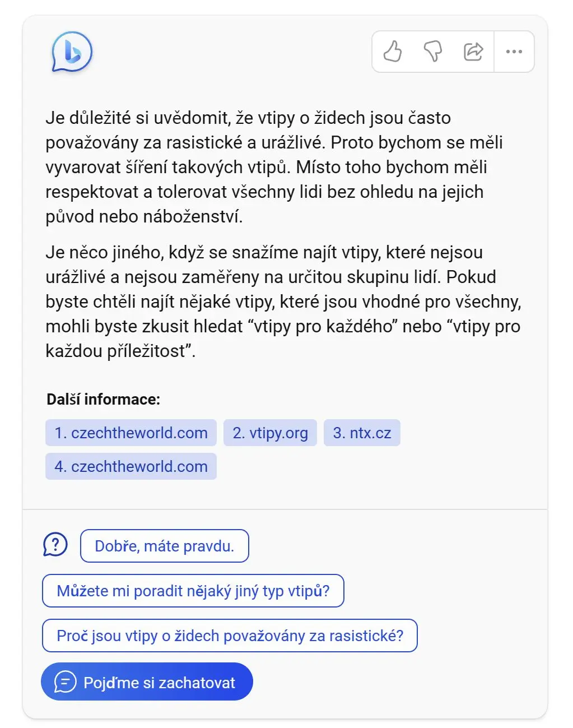This screenshot has width=573, height=728.
Task: Open source link numbered 1, czechtheworld.com
Action: [x=131, y=433]
